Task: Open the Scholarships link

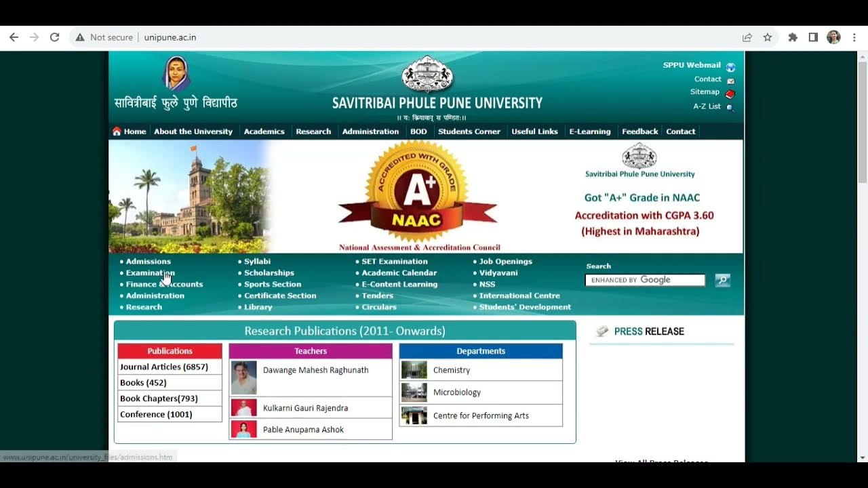Action: pos(269,273)
